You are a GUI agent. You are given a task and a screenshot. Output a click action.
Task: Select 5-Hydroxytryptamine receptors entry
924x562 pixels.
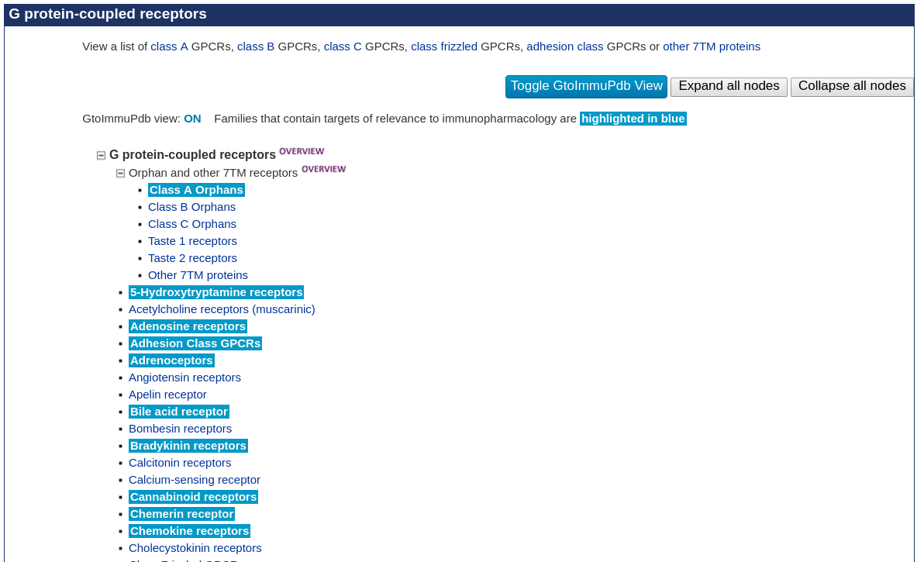[x=215, y=292]
